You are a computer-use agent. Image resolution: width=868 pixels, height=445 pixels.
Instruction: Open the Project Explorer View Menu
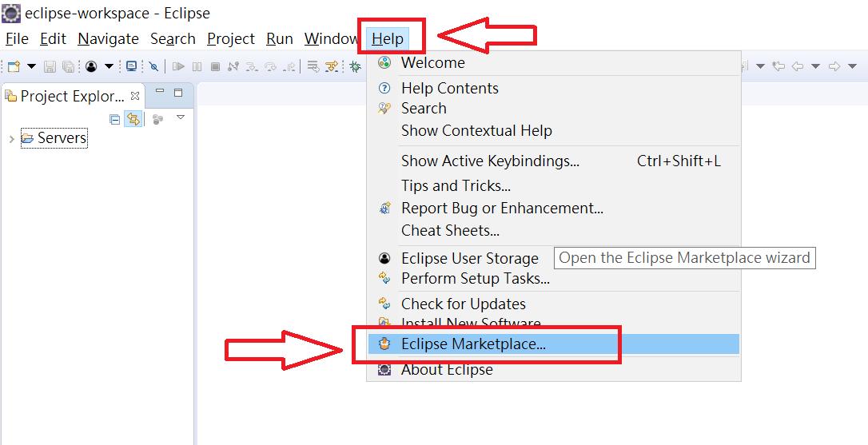point(181,117)
